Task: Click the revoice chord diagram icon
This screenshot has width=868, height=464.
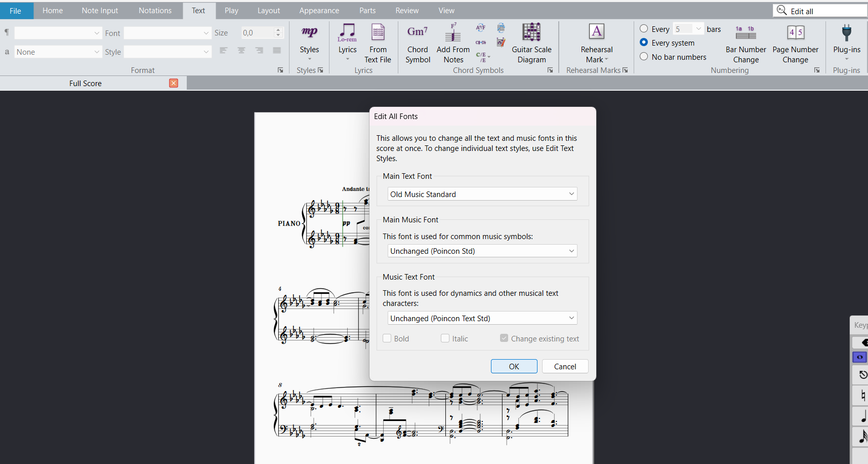Action: [501, 28]
